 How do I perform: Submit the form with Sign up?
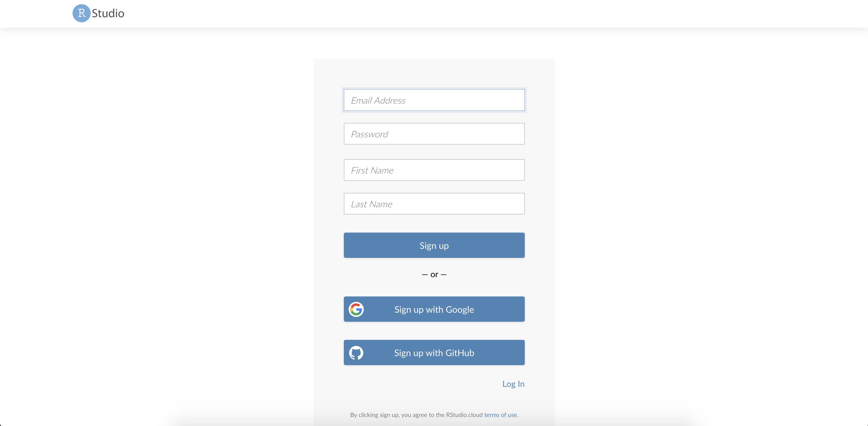click(x=434, y=245)
